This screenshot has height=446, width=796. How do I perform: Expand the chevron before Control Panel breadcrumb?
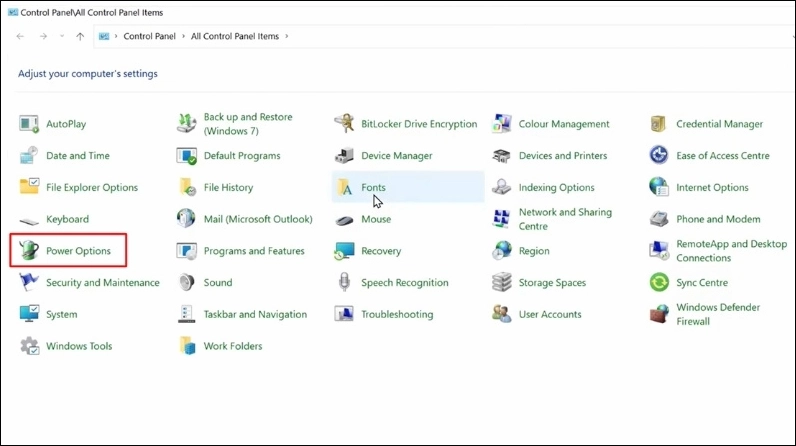(x=116, y=36)
